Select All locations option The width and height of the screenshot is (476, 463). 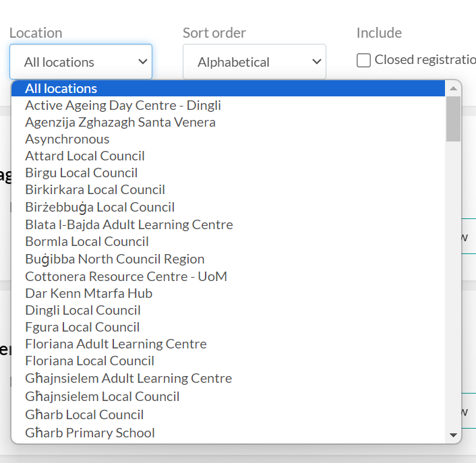[61, 88]
